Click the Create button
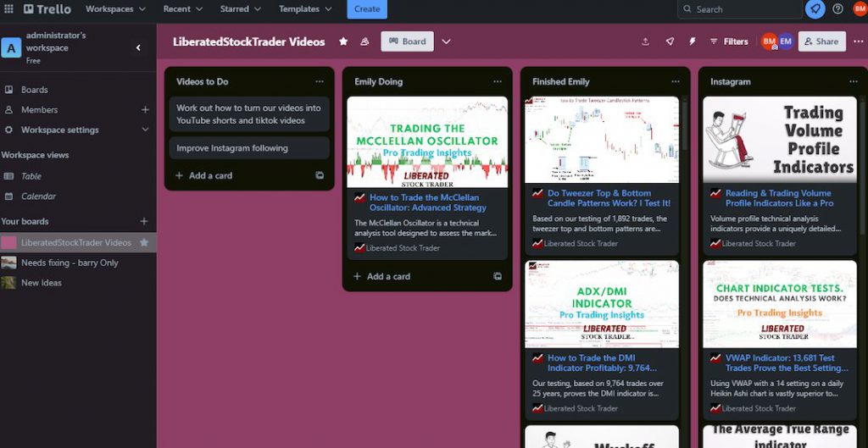868x448 pixels. [x=367, y=8]
